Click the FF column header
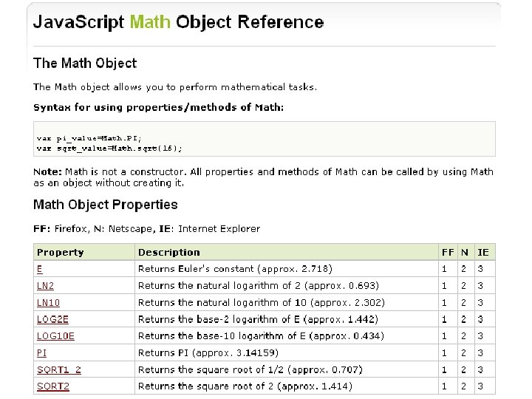This screenshot has height=399, width=532. click(448, 253)
